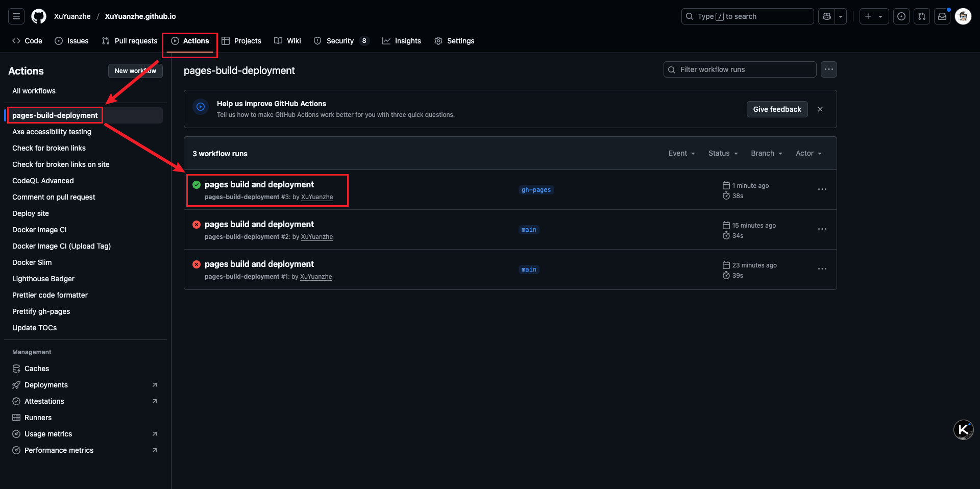Viewport: 980px width, 489px height.
Task: Click main branch label on run #2
Action: pos(529,230)
